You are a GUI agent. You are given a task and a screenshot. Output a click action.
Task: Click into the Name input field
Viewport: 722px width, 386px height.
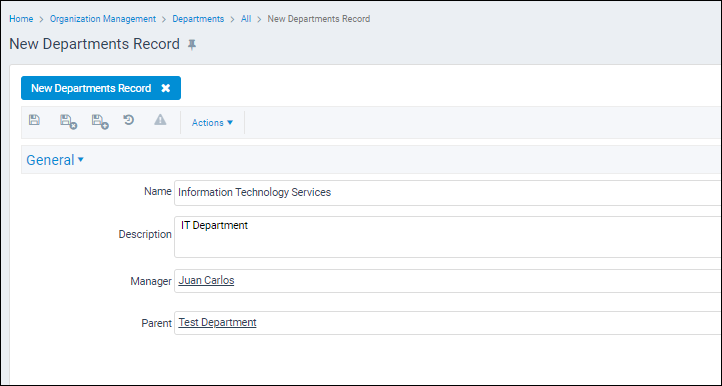[x=448, y=193]
